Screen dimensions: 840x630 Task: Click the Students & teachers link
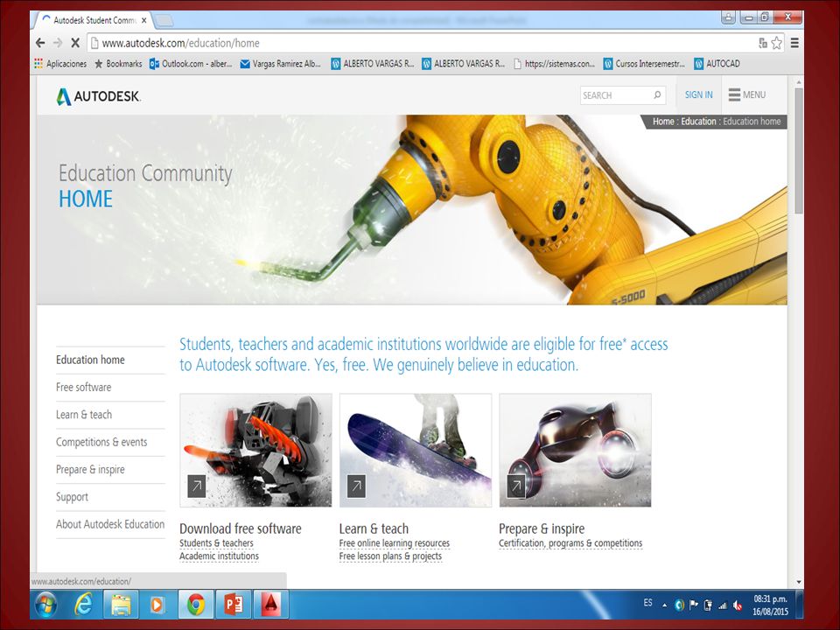216,543
